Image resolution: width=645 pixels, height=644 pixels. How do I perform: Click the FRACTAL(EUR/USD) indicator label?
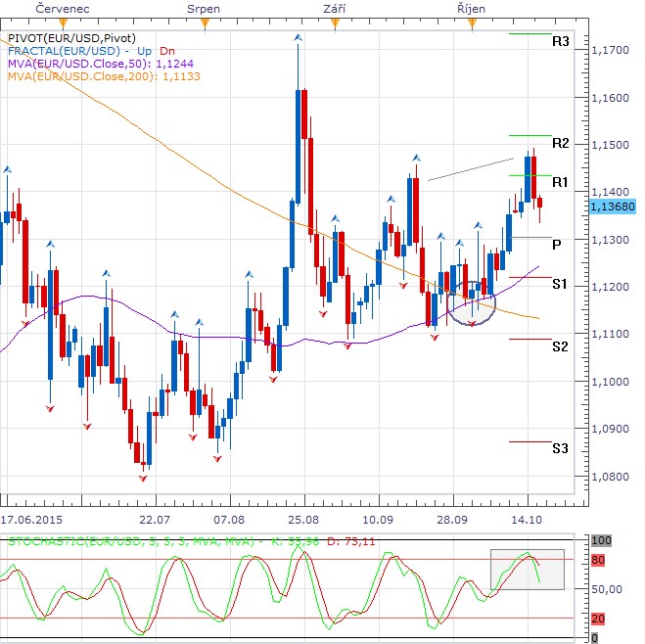[64, 51]
